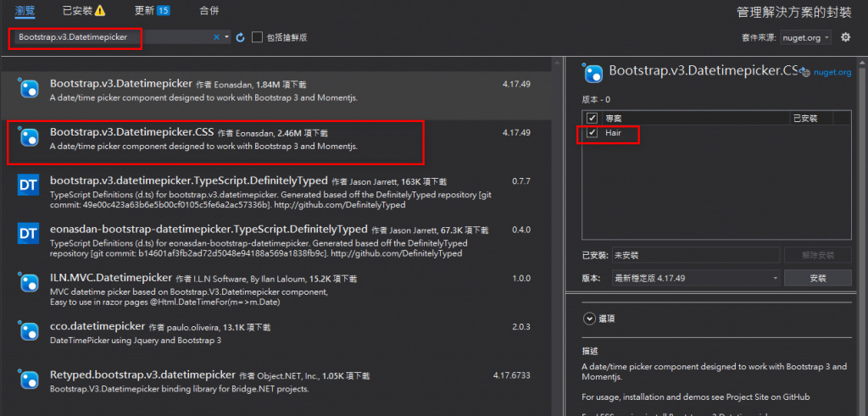The width and height of the screenshot is (868, 416).
Task: Click the warning icon on Installed tab
Action: (x=100, y=10)
